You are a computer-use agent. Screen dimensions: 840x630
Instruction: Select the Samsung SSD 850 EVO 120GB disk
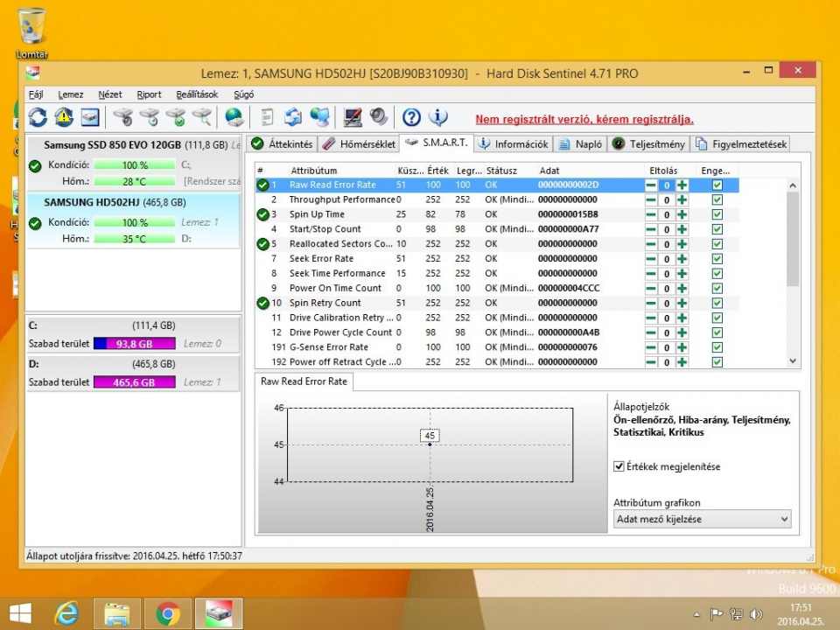[x=134, y=163]
